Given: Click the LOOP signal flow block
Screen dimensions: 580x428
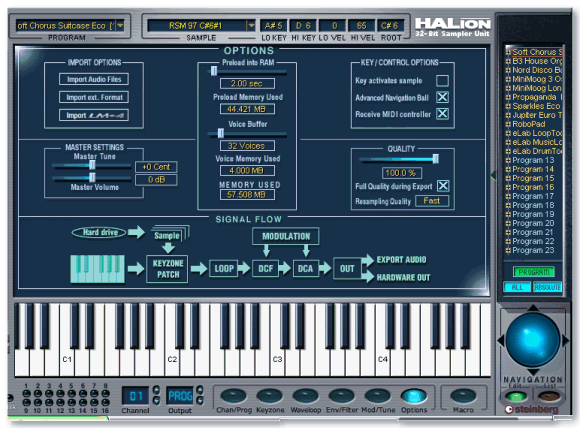Looking at the screenshot, I should 224,269.
